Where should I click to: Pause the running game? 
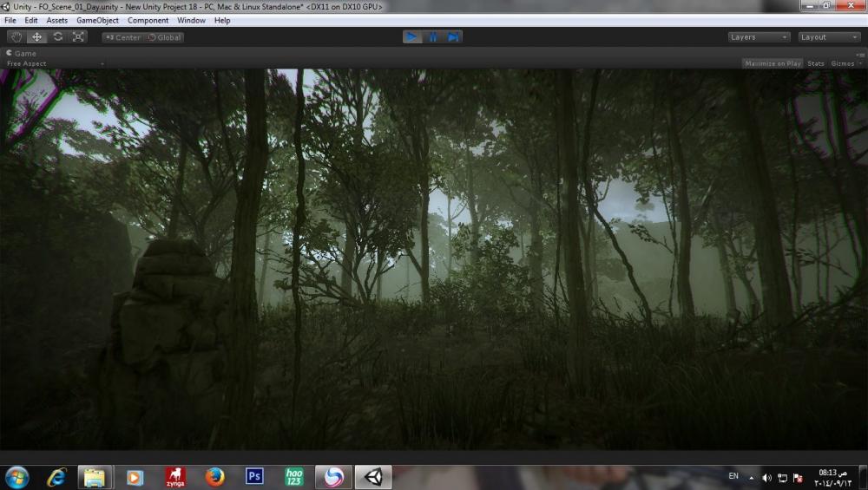(432, 37)
